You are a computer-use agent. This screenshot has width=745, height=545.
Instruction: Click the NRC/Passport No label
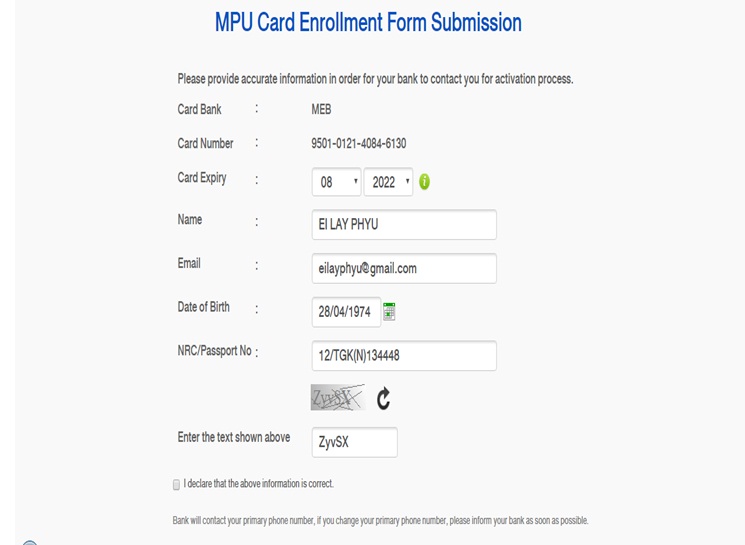(214, 351)
